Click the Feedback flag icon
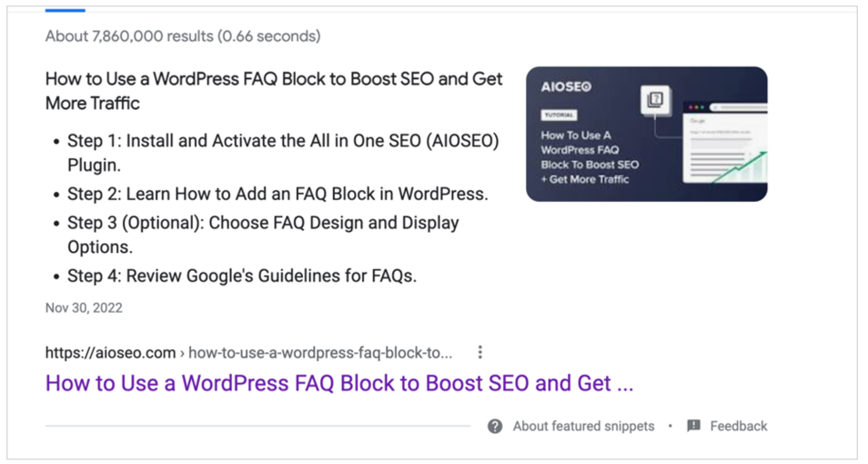Screen dimensions: 868x464 click(x=693, y=426)
